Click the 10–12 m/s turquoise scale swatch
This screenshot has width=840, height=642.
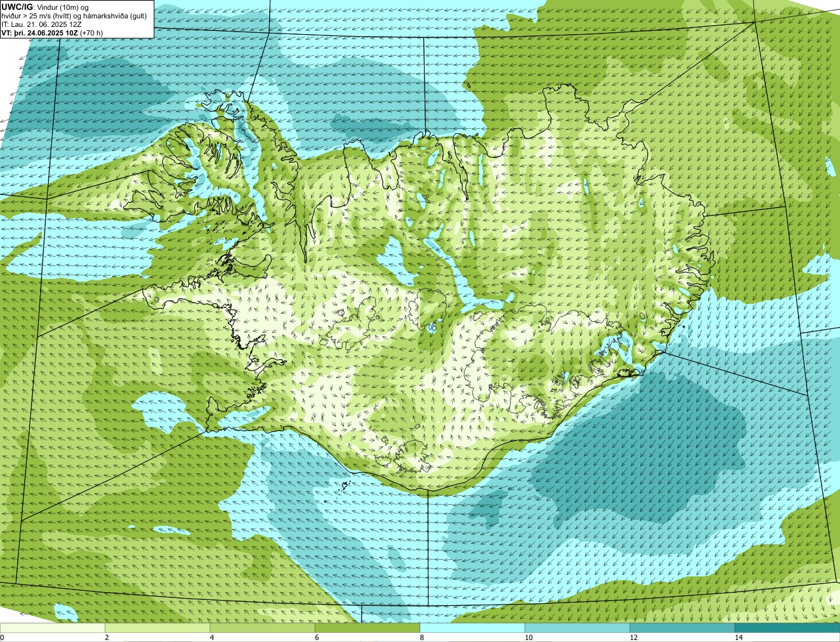point(577,628)
